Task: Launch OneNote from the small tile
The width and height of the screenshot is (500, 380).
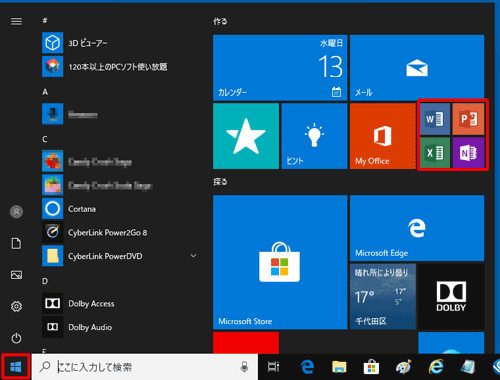Action: point(468,153)
